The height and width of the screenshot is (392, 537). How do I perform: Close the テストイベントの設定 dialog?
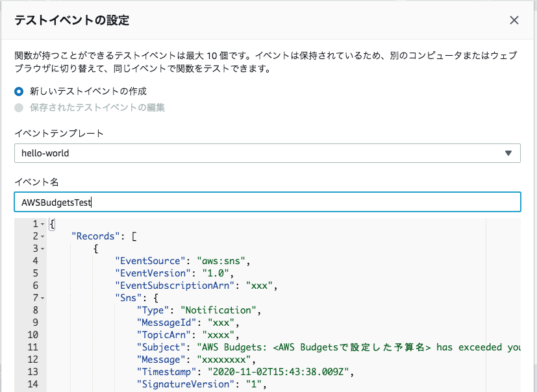514,20
